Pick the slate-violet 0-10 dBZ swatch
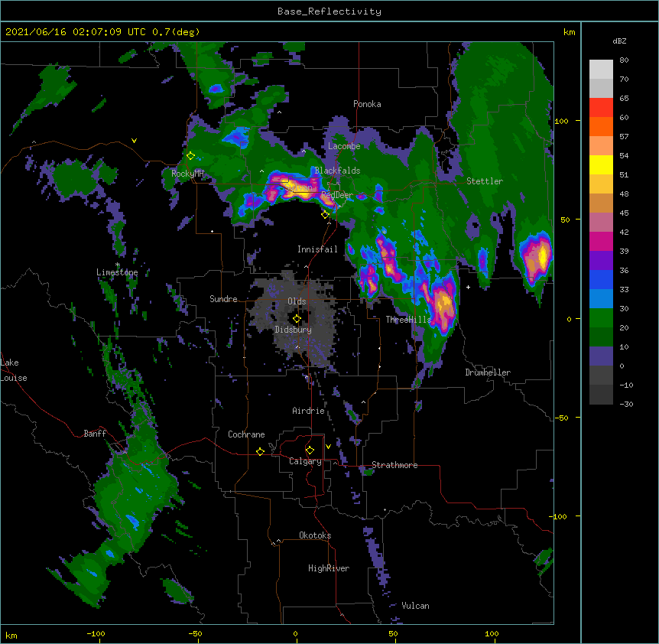Screen dimensions: 659x644 tap(601, 356)
